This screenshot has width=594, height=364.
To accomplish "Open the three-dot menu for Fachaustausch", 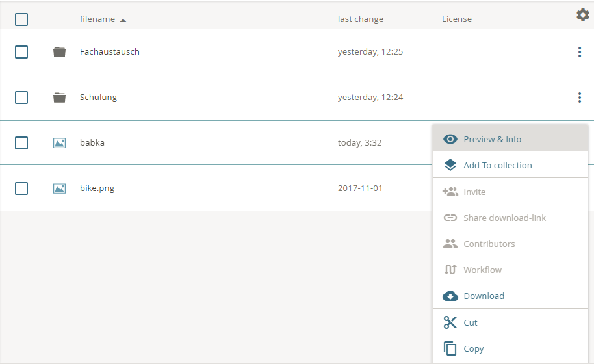I will (x=579, y=52).
